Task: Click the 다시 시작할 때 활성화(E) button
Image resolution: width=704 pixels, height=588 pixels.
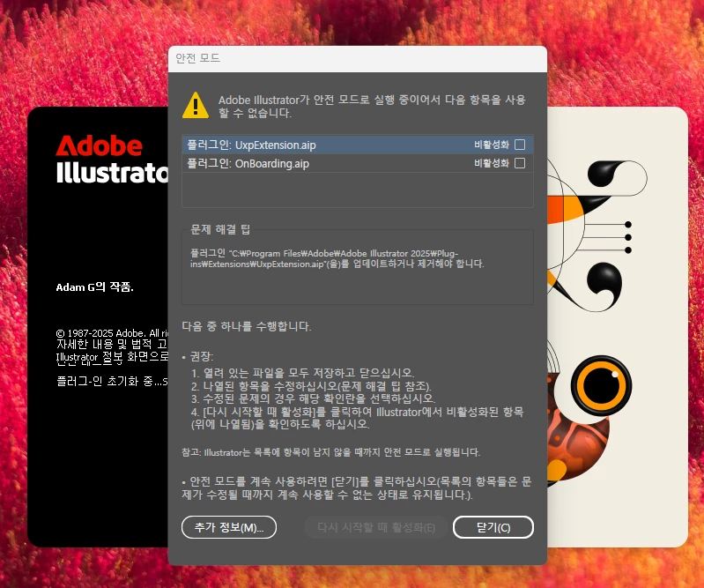Action: coord(376,527)
